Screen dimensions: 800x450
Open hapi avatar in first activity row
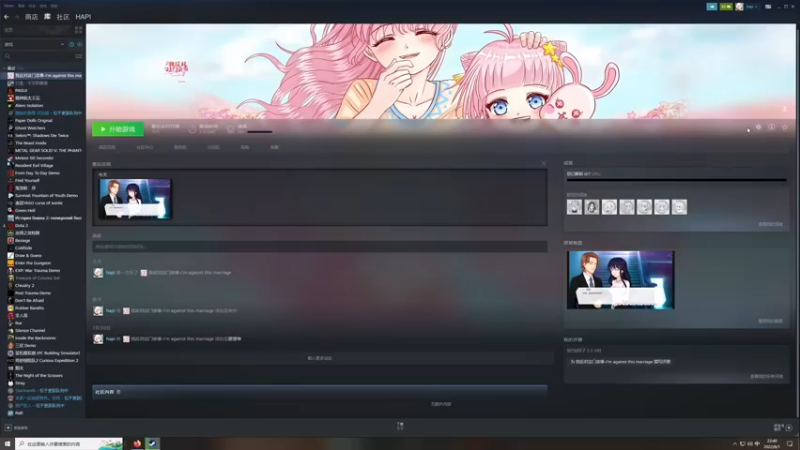(x=98, y=273)
